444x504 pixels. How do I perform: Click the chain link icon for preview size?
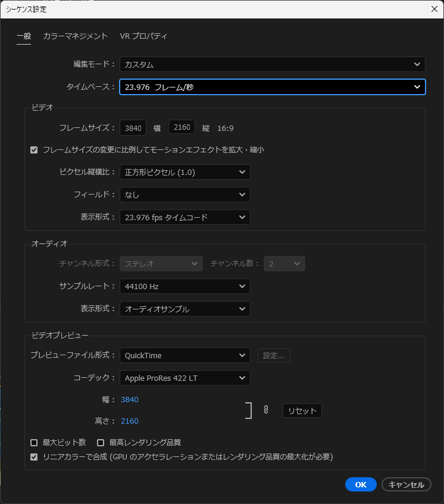266,410
